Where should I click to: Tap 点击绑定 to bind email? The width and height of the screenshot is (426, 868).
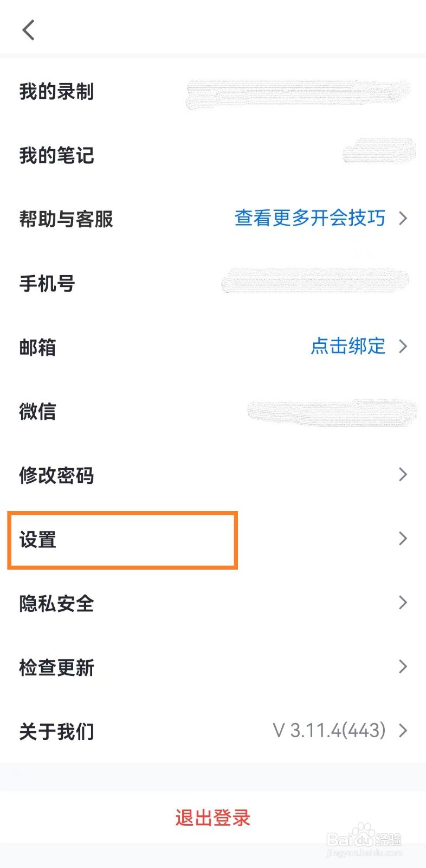(x=347, y=347)
